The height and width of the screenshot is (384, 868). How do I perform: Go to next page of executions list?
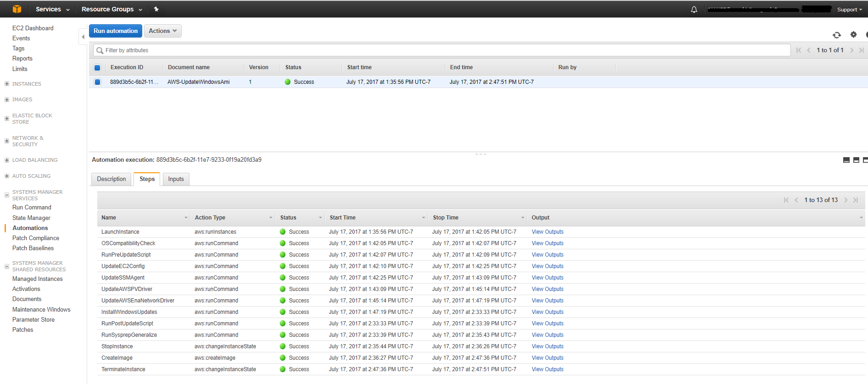[x=852, y=50]
